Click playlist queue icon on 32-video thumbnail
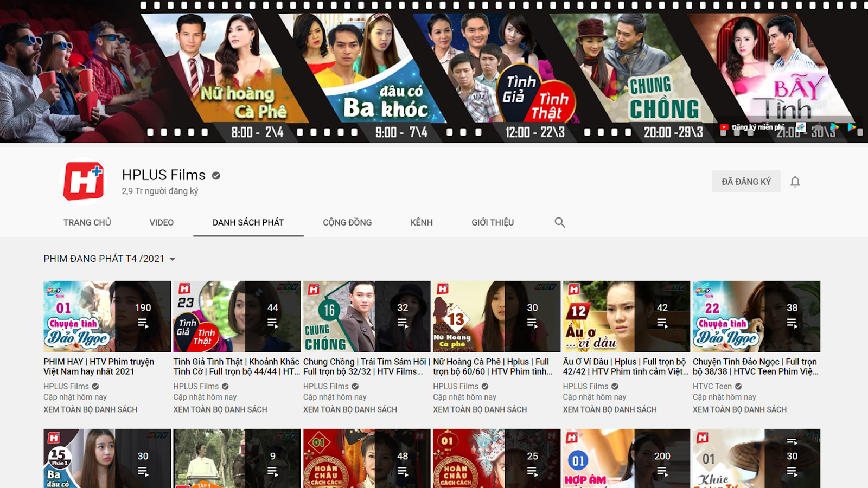 (x=402, y=323)
